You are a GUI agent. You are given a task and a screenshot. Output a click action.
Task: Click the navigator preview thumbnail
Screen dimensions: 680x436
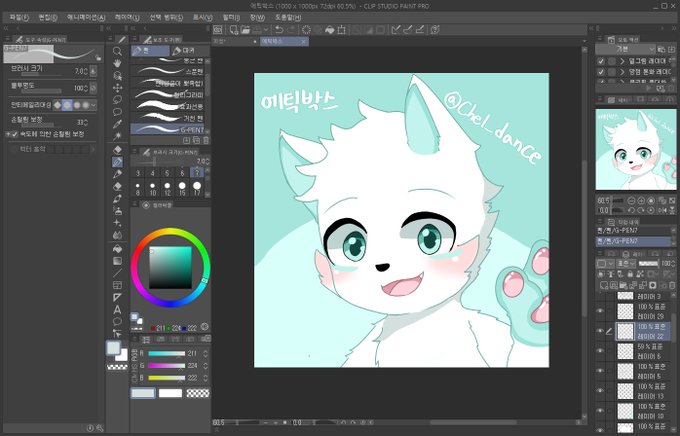point(635,149)
